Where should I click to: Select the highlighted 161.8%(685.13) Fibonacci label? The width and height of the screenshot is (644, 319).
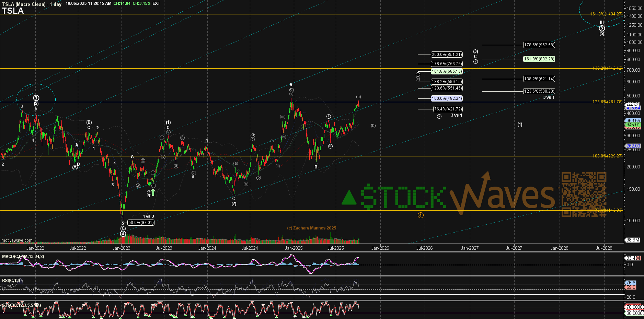point(447,71)
